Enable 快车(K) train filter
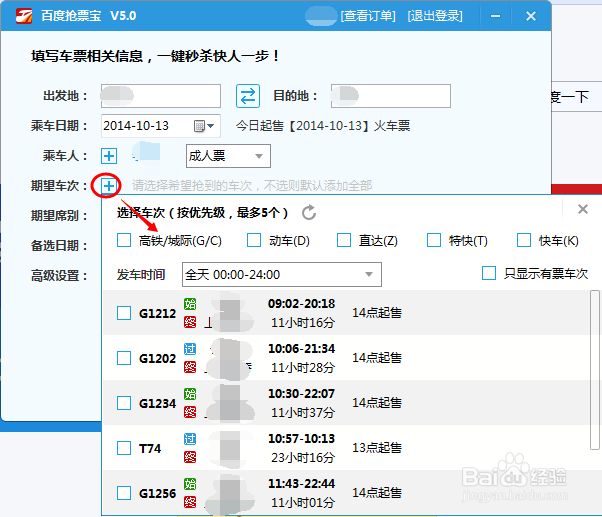Screen dimensions: 602x517 tap(524, 240)
